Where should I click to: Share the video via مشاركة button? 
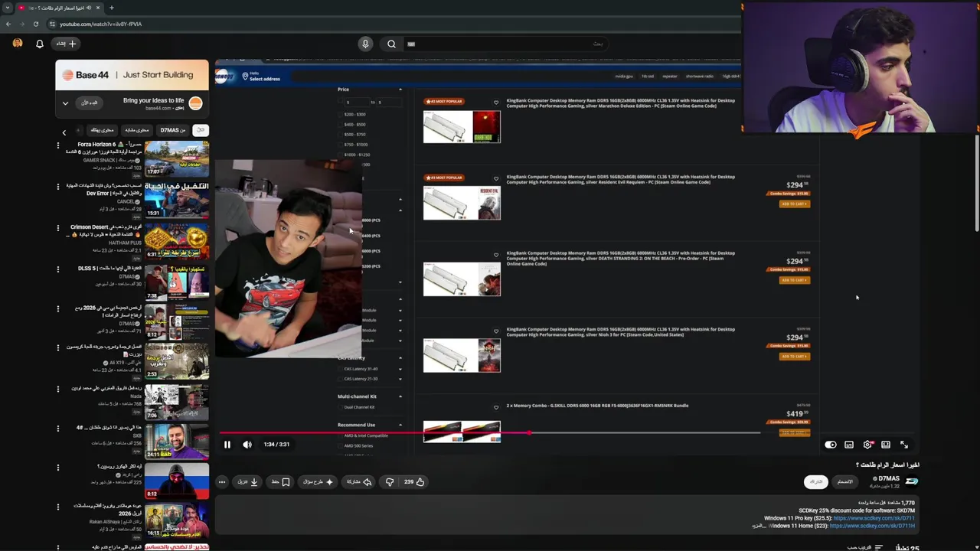(360, 482)
